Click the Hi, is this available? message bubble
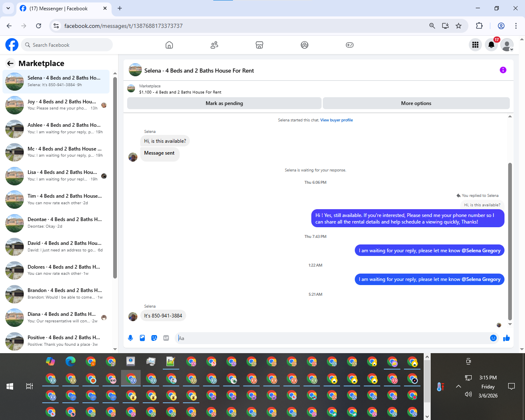This screenshot has height=420, width=525. point(165,141)
